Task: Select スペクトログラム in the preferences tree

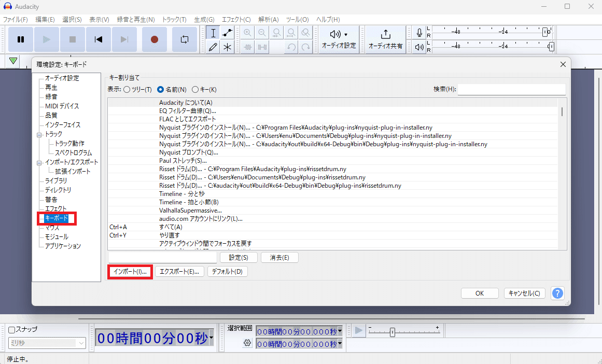Action: pos(73,153)
